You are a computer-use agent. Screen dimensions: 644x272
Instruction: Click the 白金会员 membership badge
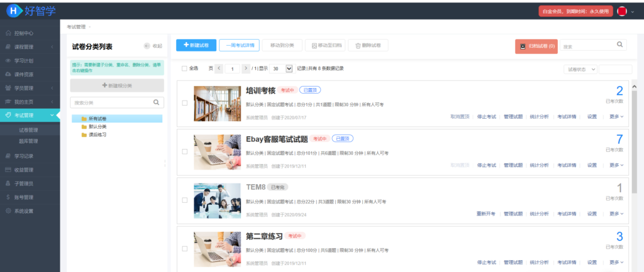click(x=576, y=11)
